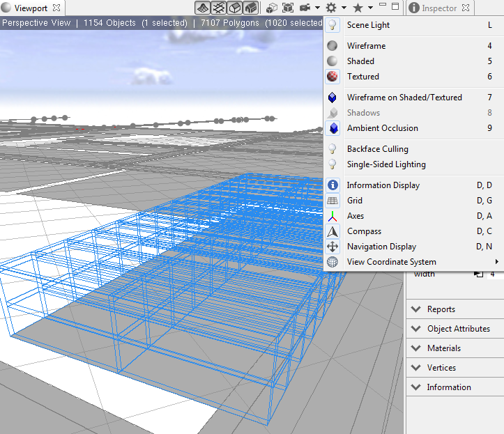Click the Axes icon in menu

point(333,216)
